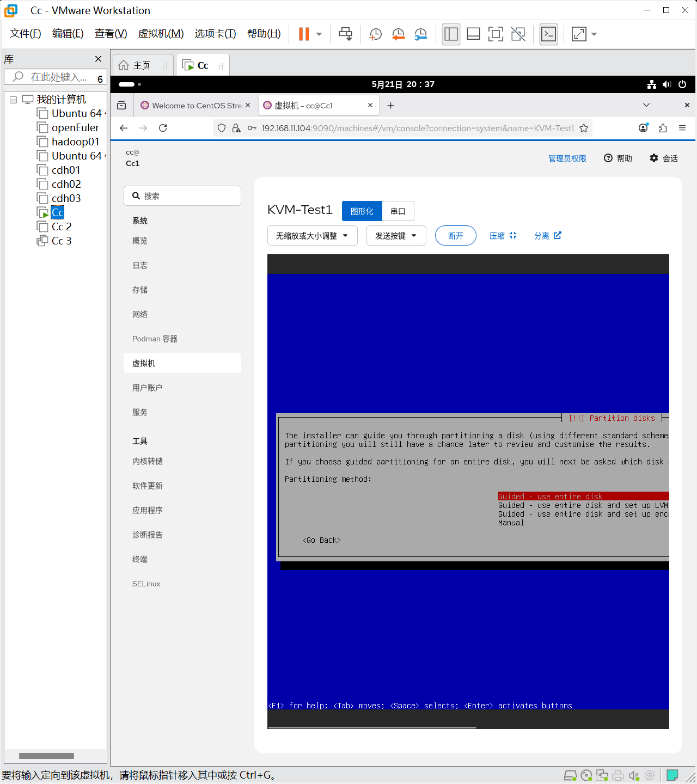This screenshot has height=784, width=697.
Task: Select hadoop01 in the library tree
Action: (x=75, y=142)
